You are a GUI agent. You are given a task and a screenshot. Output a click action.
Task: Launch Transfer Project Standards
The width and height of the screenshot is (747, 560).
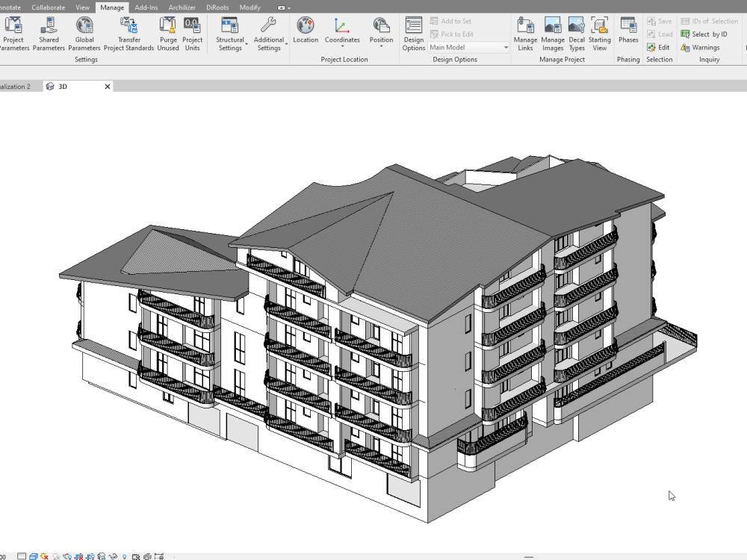[128, 34]
